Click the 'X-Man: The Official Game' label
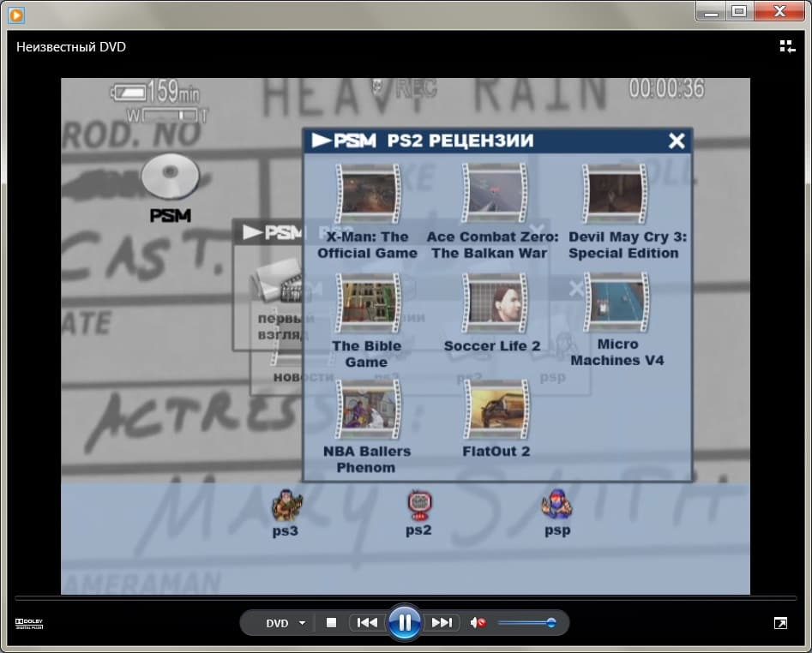 coord(367,245)
